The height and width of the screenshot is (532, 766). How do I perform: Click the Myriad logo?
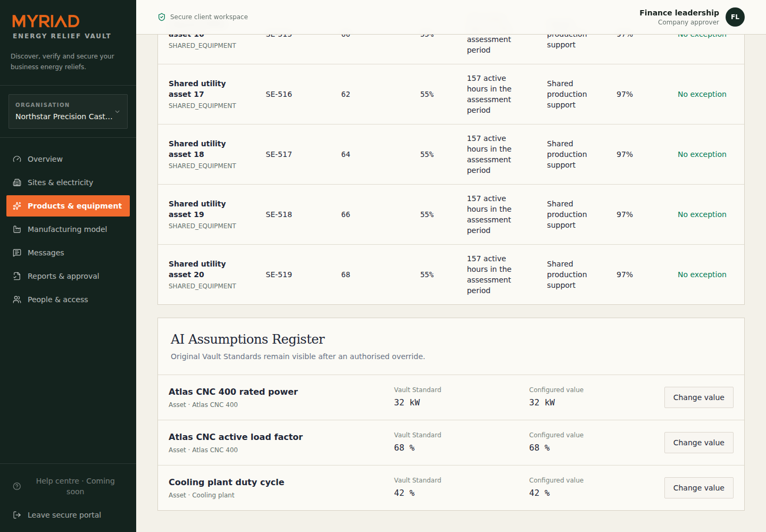click(x=46, y=21)
